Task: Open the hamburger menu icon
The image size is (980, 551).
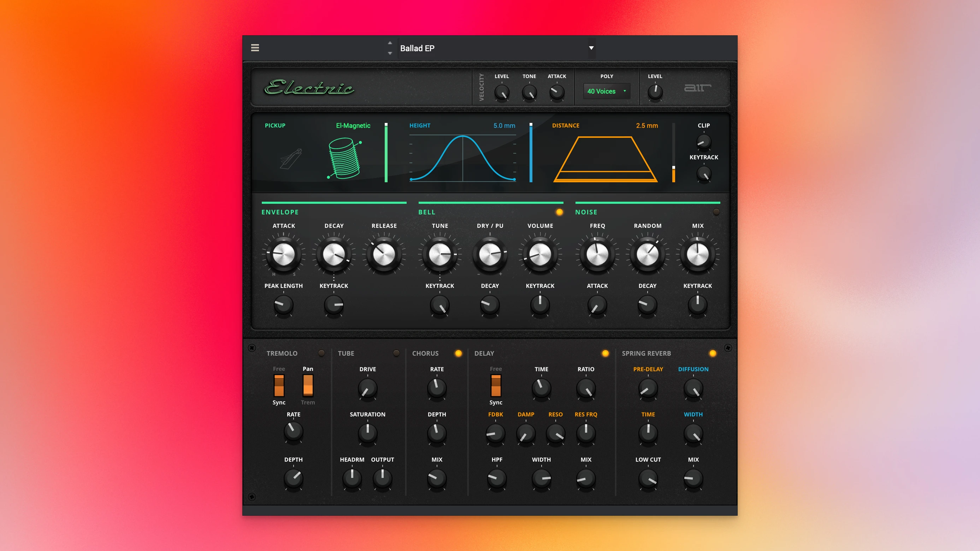Action: (x=255, y=48)
